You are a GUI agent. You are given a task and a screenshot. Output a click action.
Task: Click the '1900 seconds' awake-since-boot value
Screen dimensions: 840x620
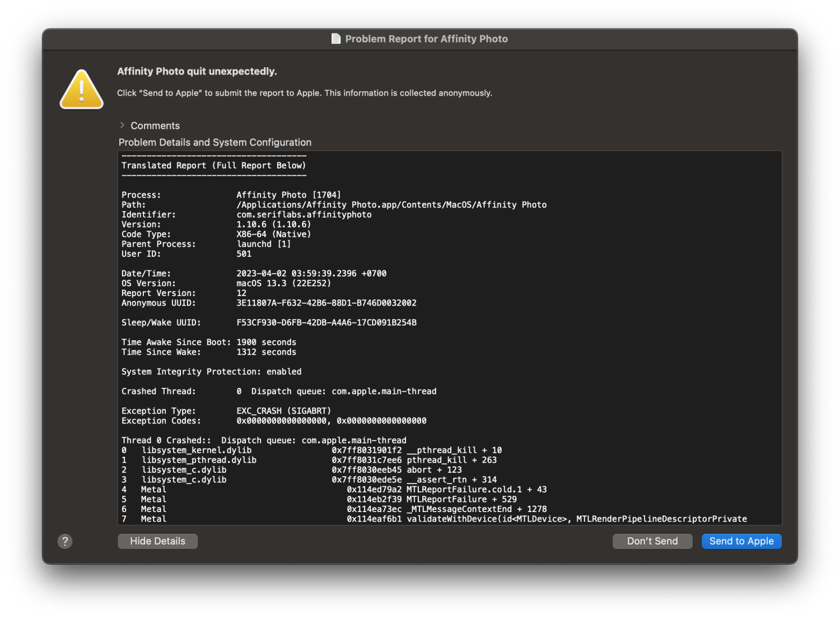point(267,342)
